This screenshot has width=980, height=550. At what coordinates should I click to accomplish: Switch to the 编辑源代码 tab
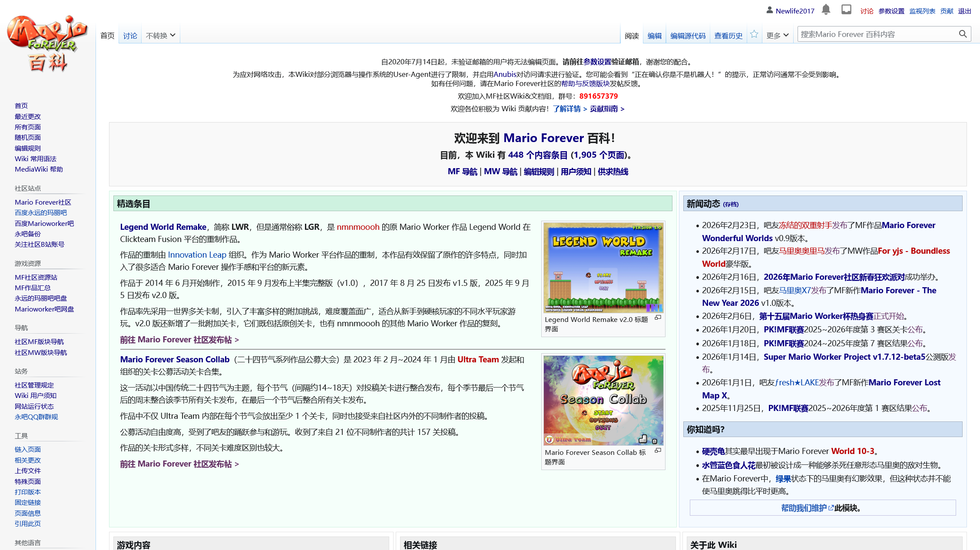pos(688,36)
